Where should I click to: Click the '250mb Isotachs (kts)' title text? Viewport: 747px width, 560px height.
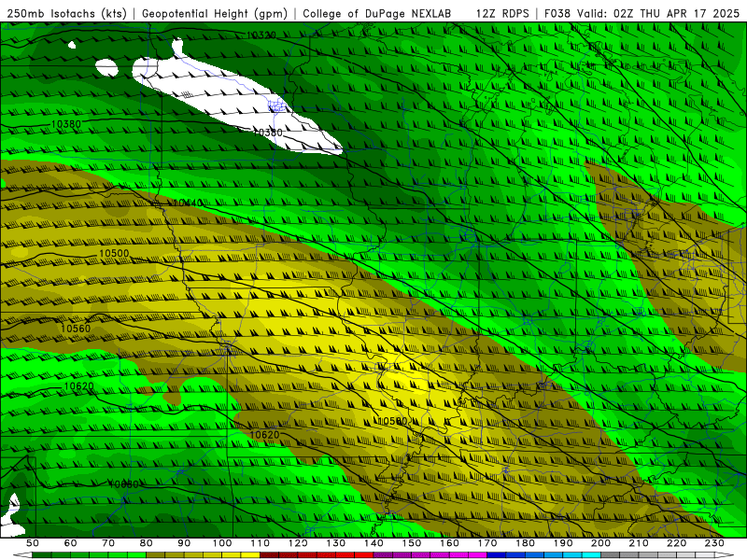pyautogui.click(x=66, y=14)
